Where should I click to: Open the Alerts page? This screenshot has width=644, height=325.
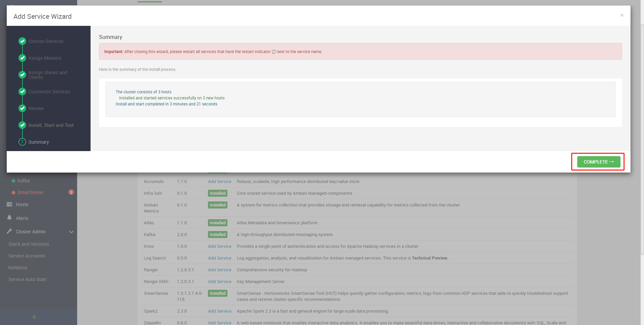click(x=22, y=218)
